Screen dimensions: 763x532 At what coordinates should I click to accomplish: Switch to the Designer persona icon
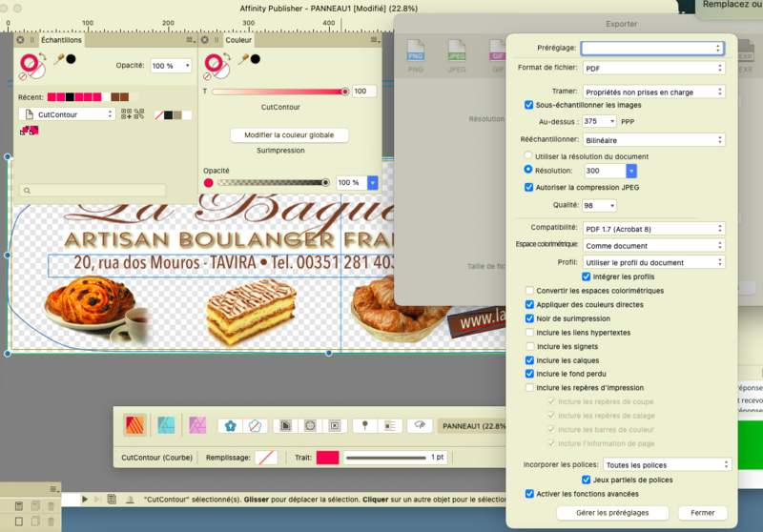166,425
